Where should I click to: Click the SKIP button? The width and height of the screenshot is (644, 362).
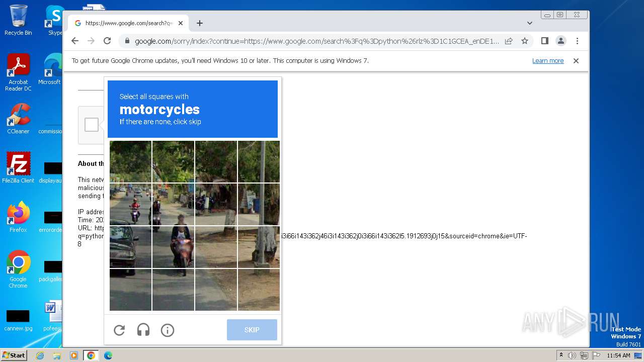252,330
